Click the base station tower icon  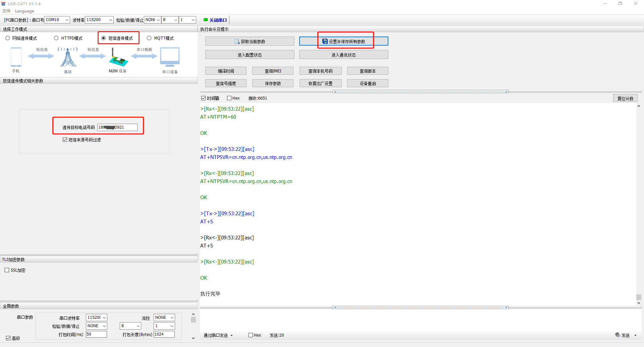[x=68, y=57]
